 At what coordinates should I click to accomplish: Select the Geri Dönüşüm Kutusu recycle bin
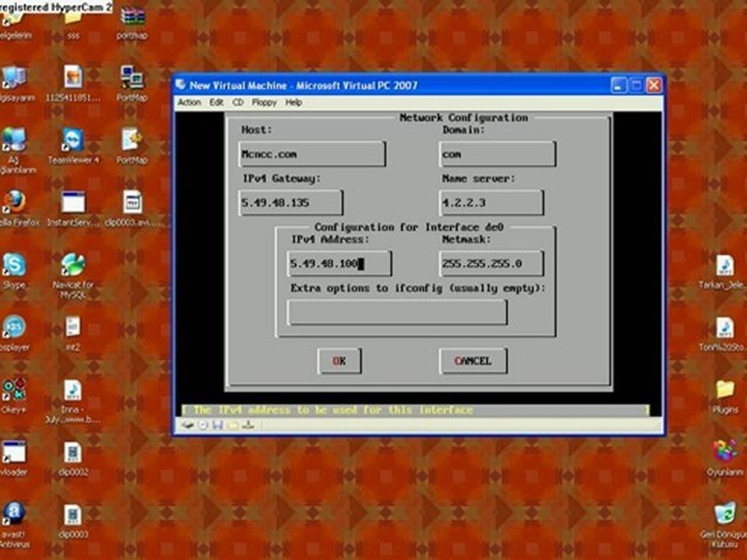(x=724, y=514)
